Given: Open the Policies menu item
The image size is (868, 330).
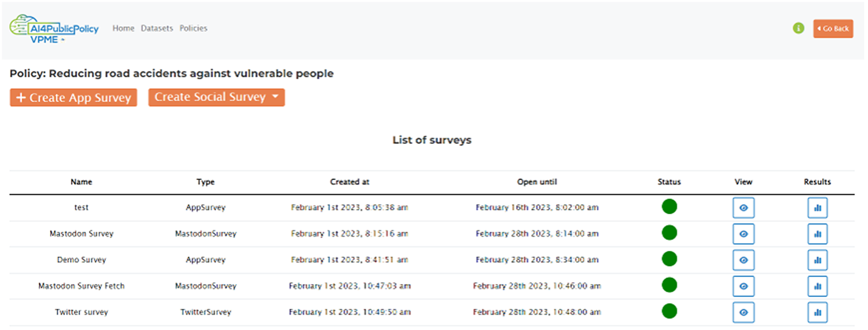Looking at the screenshot, I should coord(193,28).
